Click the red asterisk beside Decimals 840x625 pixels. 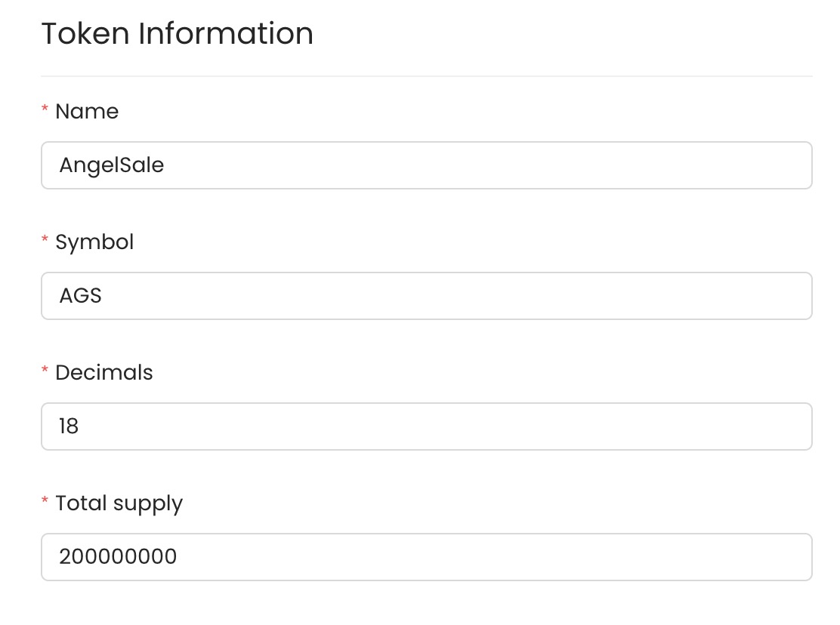45,370
